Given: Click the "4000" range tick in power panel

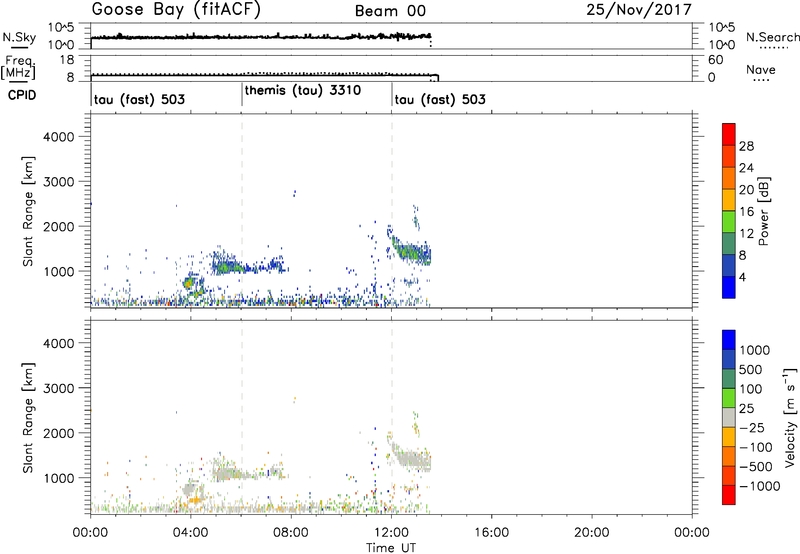Looking at the screenshot, I should (x=58, y=137).
